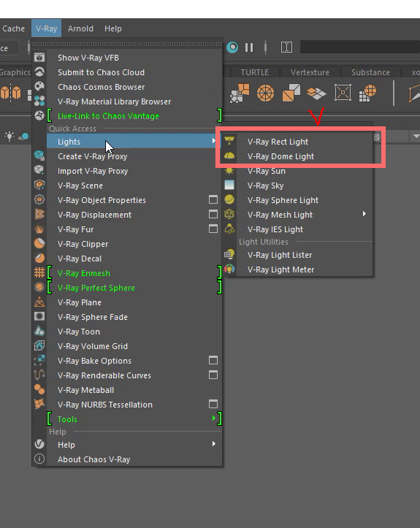
Task: Expand the Tools submenu
Action: [x=134, y=419]
